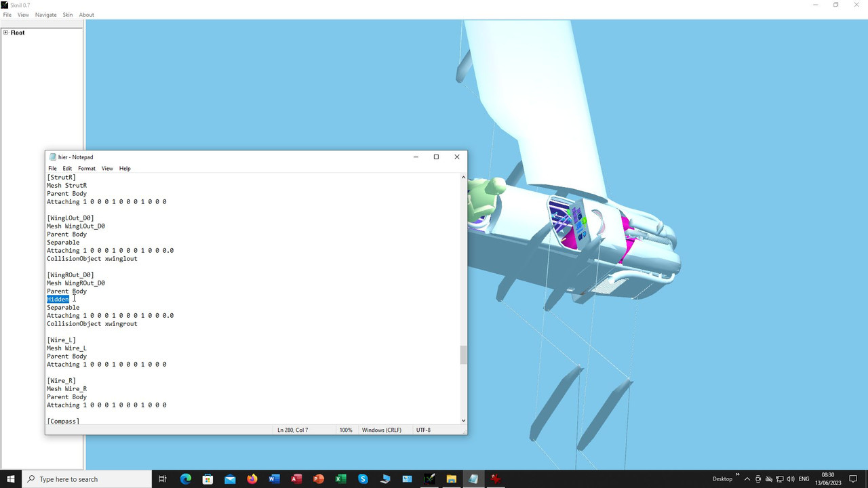Open the Navigate menu in Sknil
The image size is (868, 488).
[x=45, y=14]
